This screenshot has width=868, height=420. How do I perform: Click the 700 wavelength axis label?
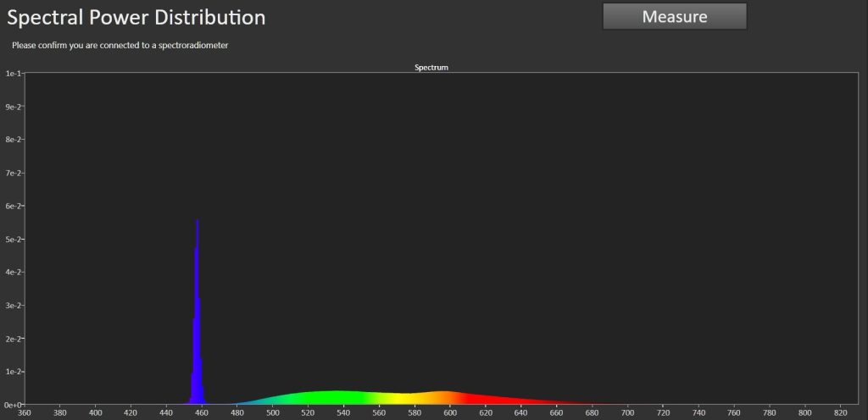(627, 412)
